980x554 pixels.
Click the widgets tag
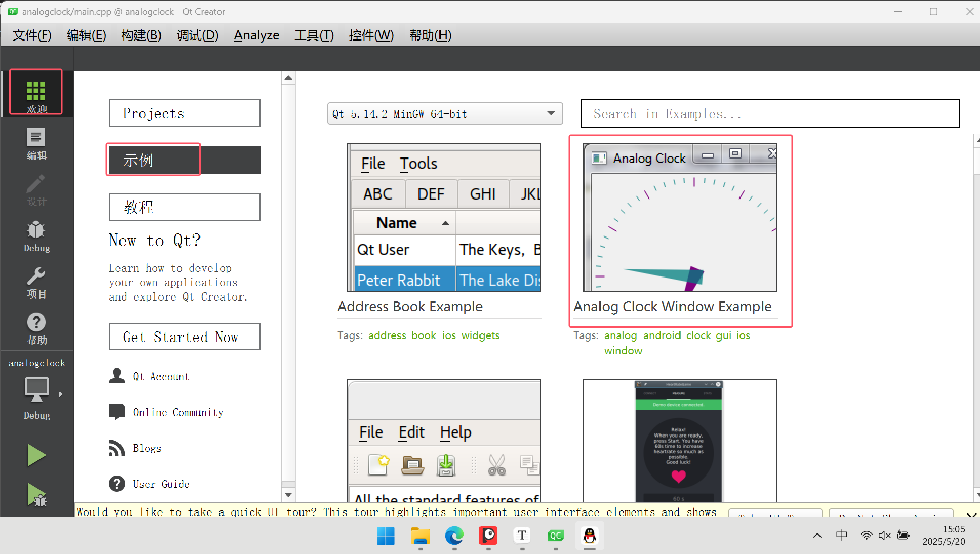click(x=480, y=335)
